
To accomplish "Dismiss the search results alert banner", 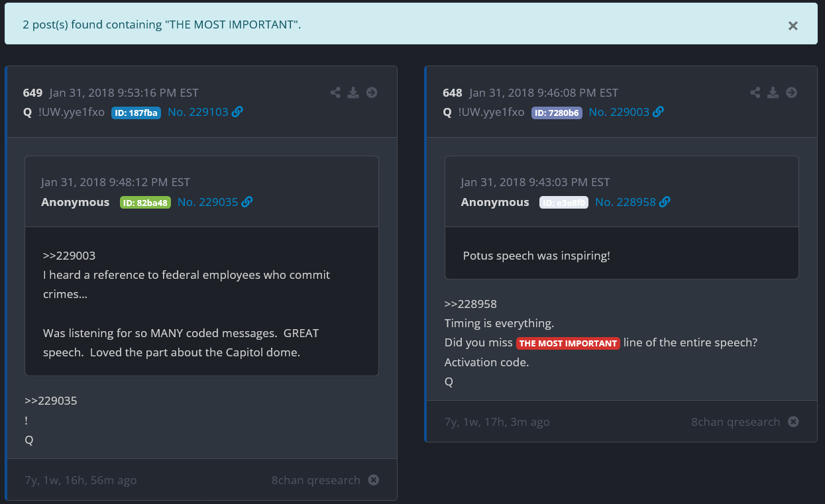I will [793, 26].
